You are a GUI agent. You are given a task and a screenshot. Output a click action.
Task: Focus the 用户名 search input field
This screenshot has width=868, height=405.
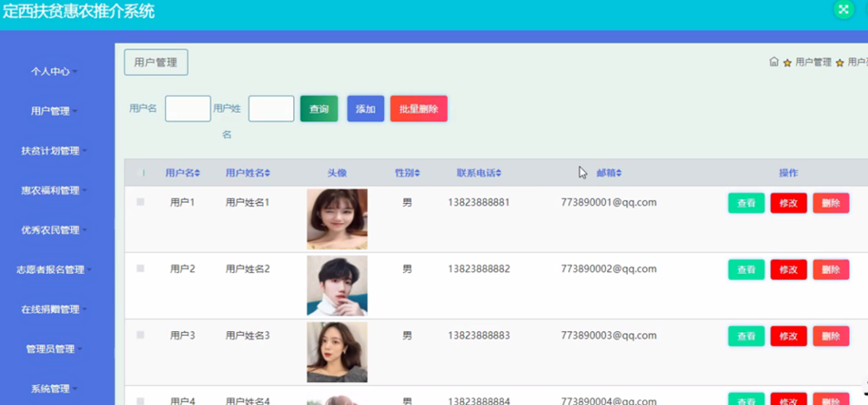(188, 108)
